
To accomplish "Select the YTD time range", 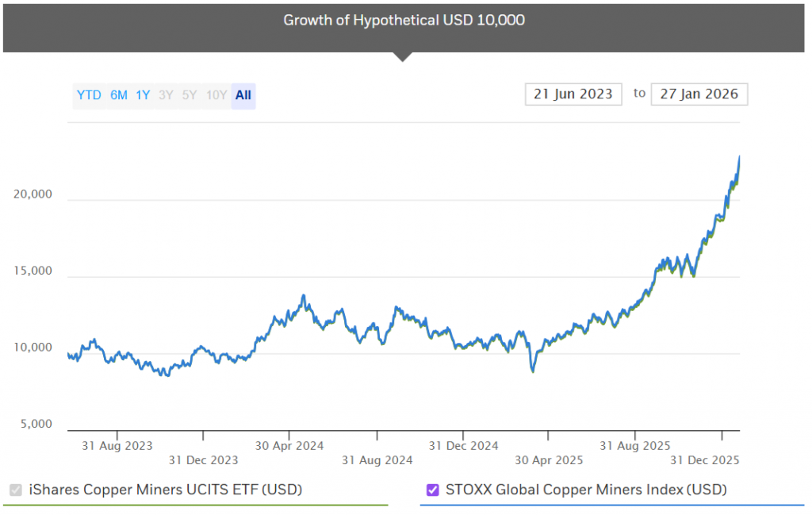I will [89, 95].
